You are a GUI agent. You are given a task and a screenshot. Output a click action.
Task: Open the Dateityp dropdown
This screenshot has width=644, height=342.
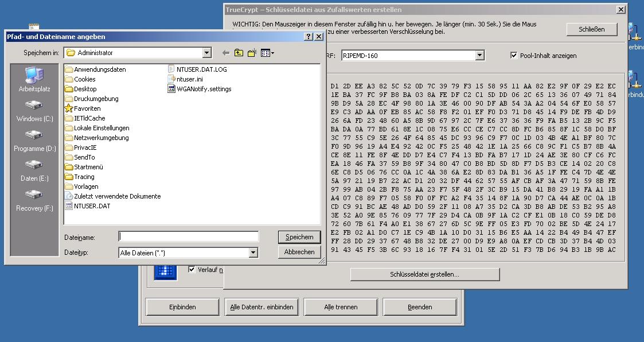pyautogui.click(x=253, y=253)
